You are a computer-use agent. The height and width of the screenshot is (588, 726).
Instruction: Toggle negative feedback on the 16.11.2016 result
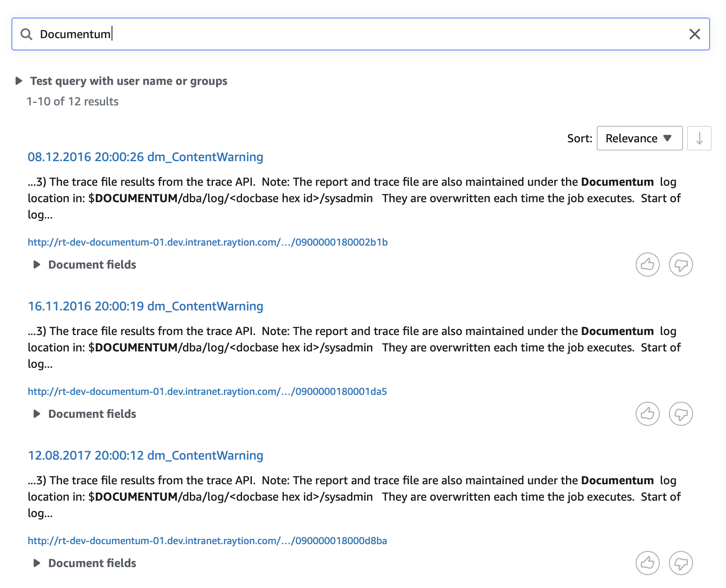681,414
